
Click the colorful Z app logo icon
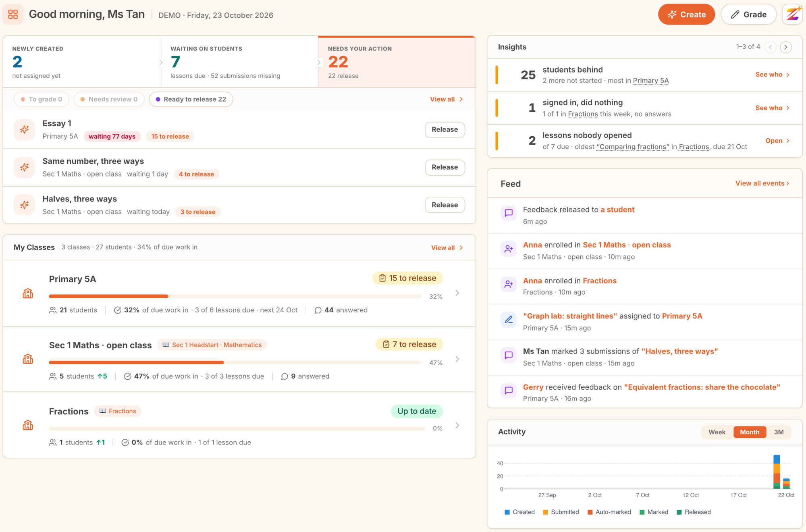(792, 15)
